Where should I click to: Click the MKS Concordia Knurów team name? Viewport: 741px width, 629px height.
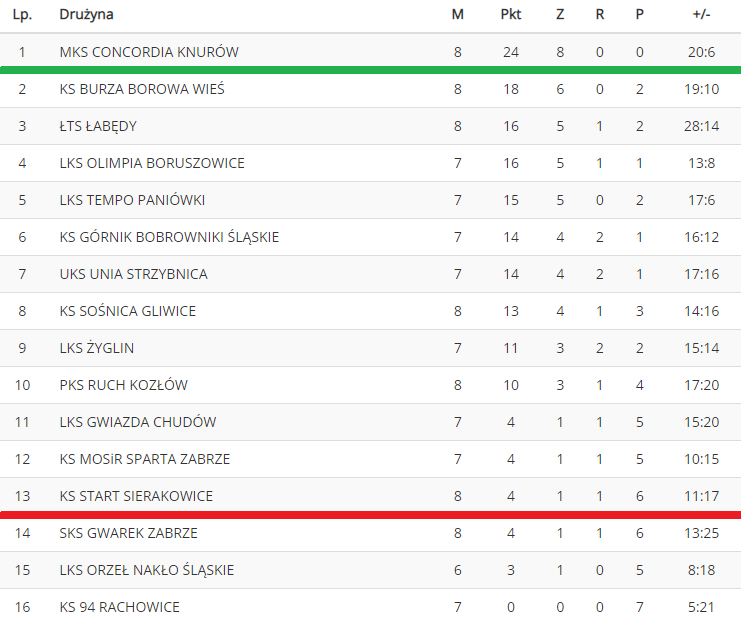(x=149, y=52)
